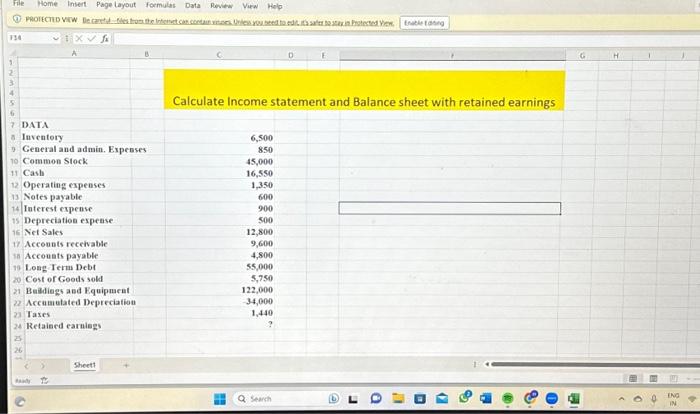The image size is (700, 414).
Task: Click the Depreciation expense value 500
Action: point(265,220)
